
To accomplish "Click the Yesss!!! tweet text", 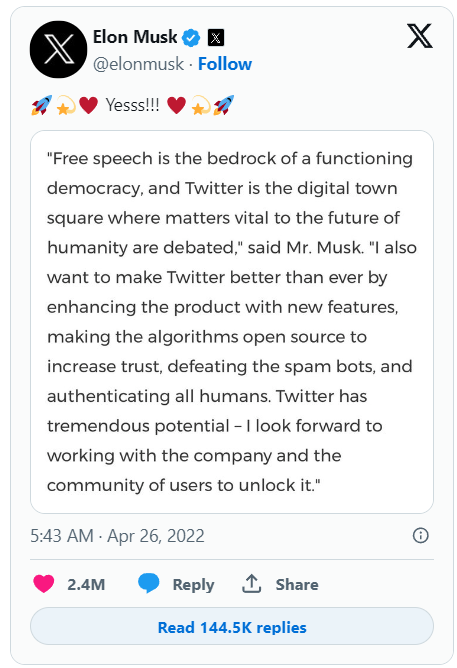I will coord(132,105).
